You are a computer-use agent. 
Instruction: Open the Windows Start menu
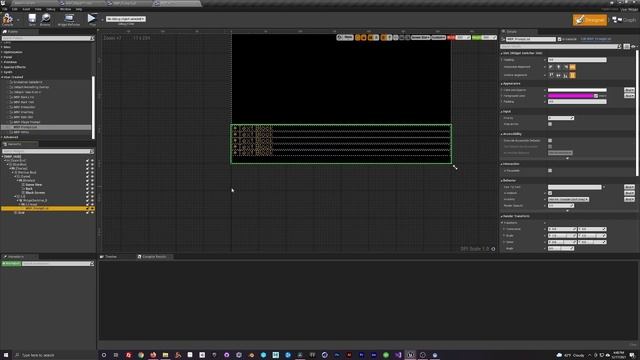(6, 355)
